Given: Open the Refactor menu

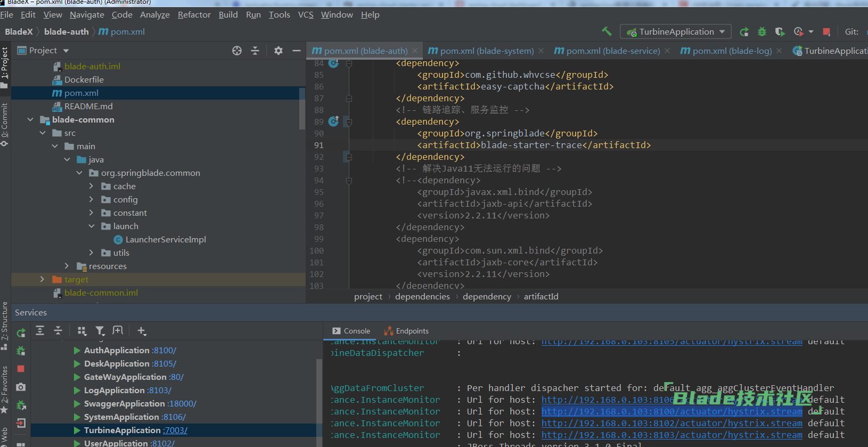Looking at the screenshot, I should click(x=194, y=15).
